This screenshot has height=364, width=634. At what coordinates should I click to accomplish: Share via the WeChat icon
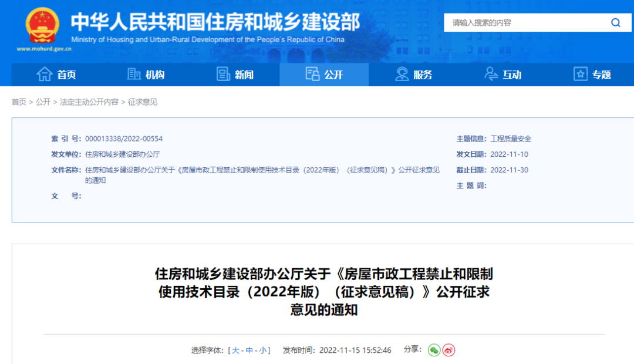(434, 350)
